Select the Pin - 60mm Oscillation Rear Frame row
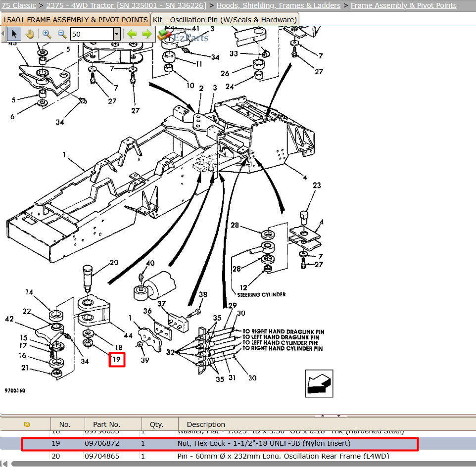This screenshot has height=467, width=476. pyautogui.click(x=238, y=456)
